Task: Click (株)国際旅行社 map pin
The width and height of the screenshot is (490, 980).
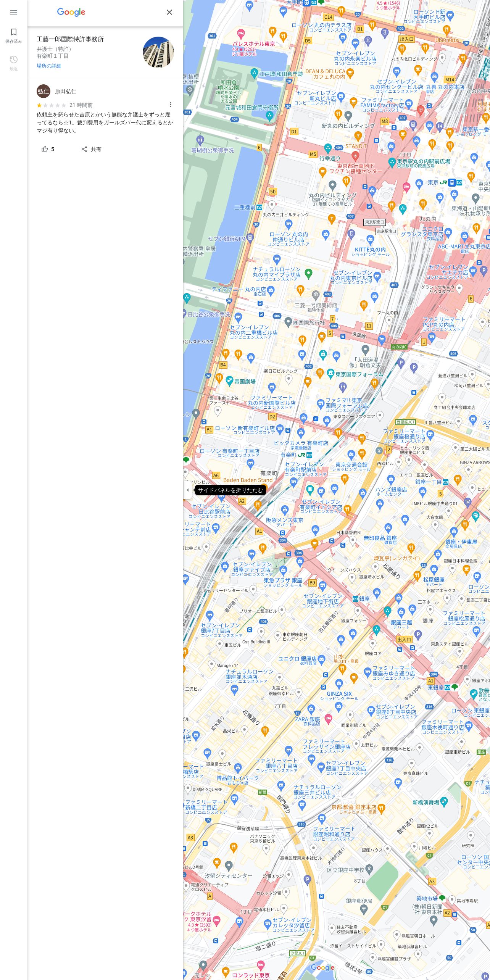Action: click(x=289, y=322)
